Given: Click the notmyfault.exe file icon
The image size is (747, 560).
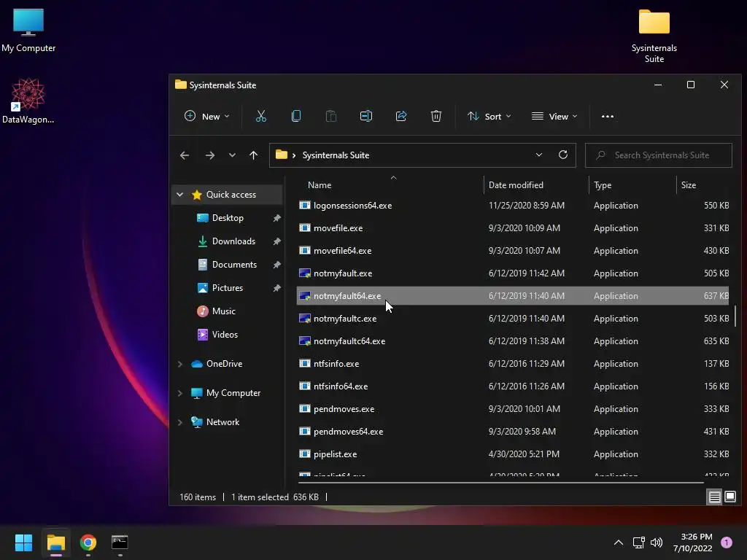Looking at the screenshot, I should (x=304, y=273).
